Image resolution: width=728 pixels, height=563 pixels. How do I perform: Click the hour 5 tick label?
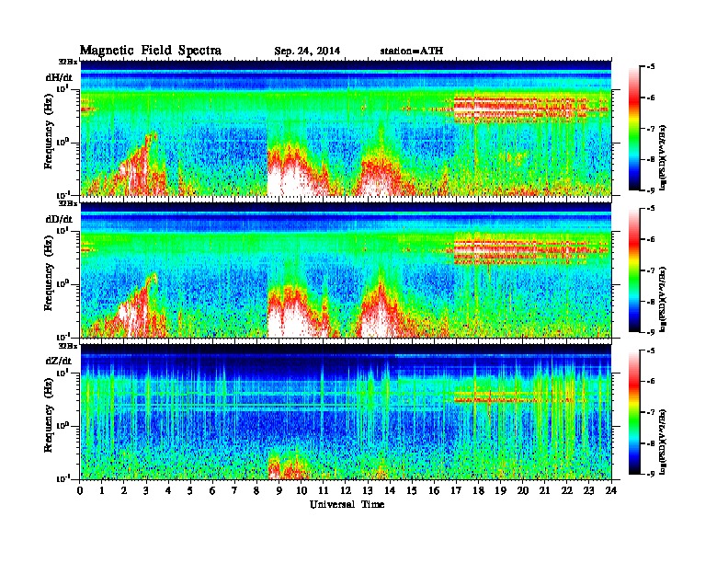(x=190, y=490)
